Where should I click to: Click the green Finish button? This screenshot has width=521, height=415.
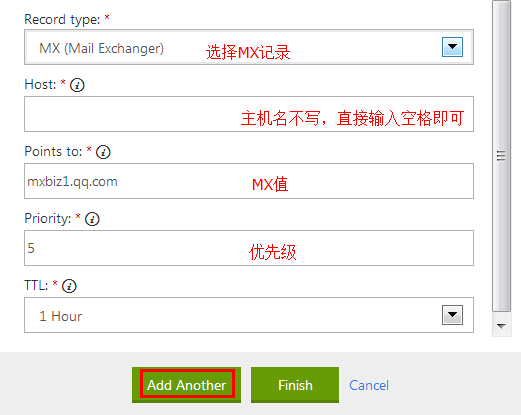pos(295,385)
